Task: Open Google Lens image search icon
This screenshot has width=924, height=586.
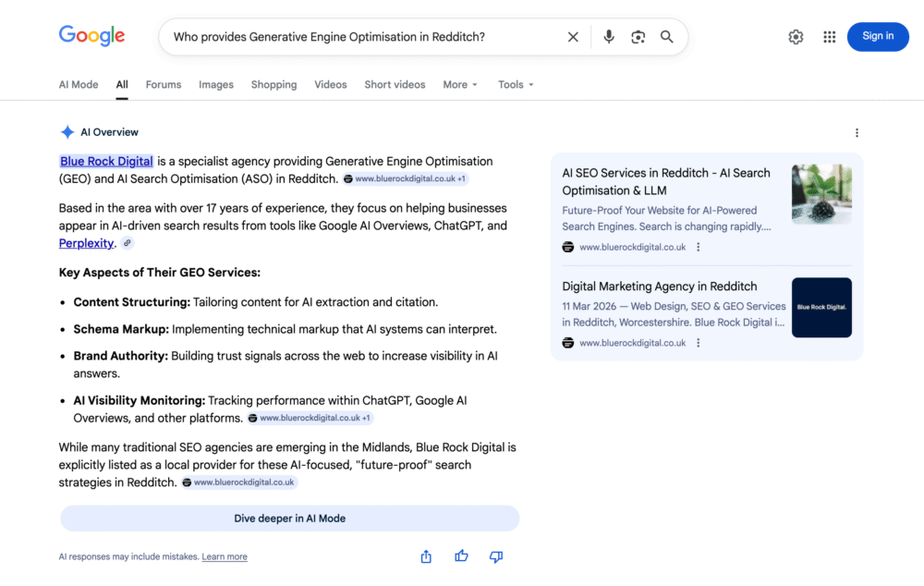Action: (638, 37)
